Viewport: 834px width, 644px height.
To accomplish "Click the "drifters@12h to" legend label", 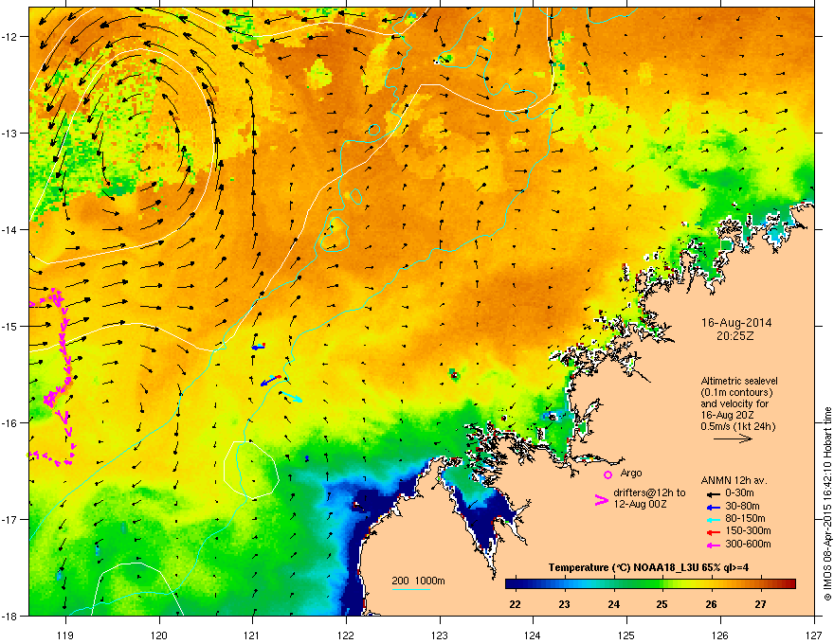I will point(649,493).
